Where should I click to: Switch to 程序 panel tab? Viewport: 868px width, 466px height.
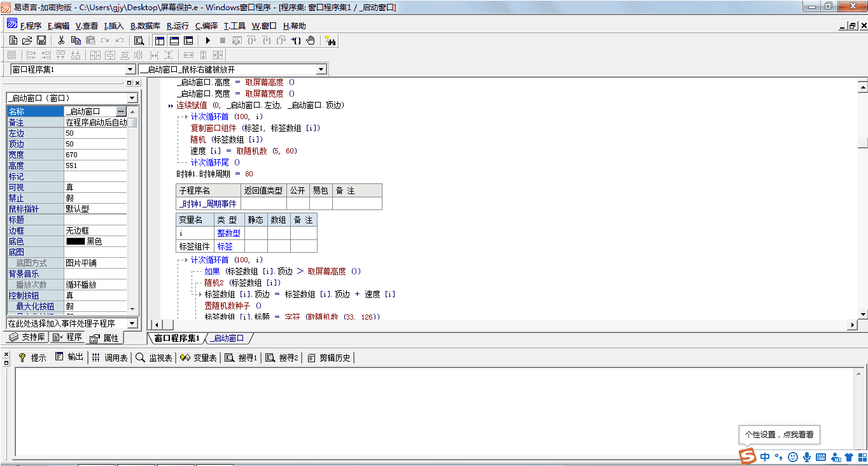coord(67,337)
